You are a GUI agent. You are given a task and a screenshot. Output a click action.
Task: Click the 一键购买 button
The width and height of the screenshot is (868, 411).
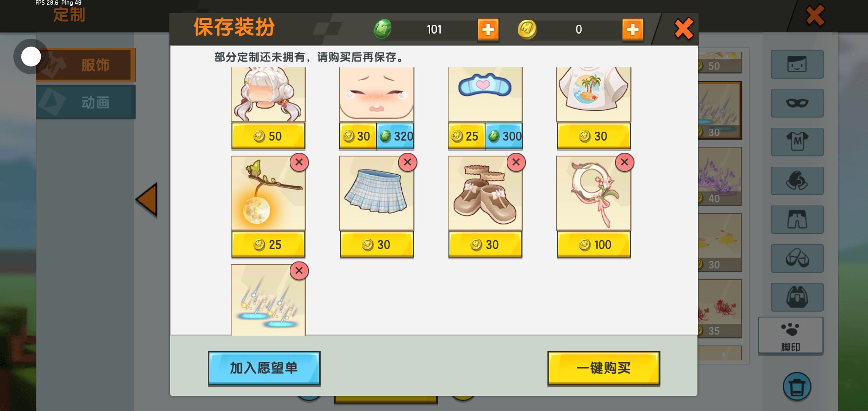pos(604,368)
